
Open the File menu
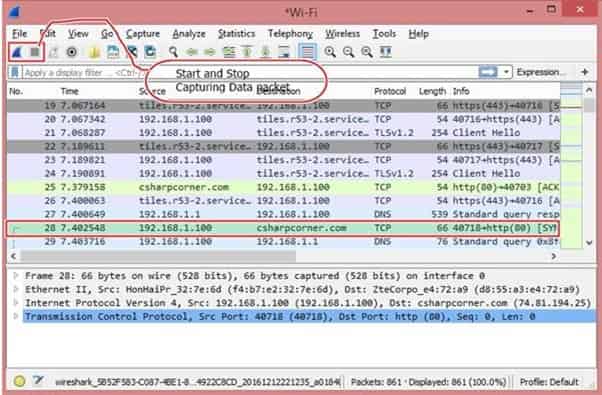20,34
